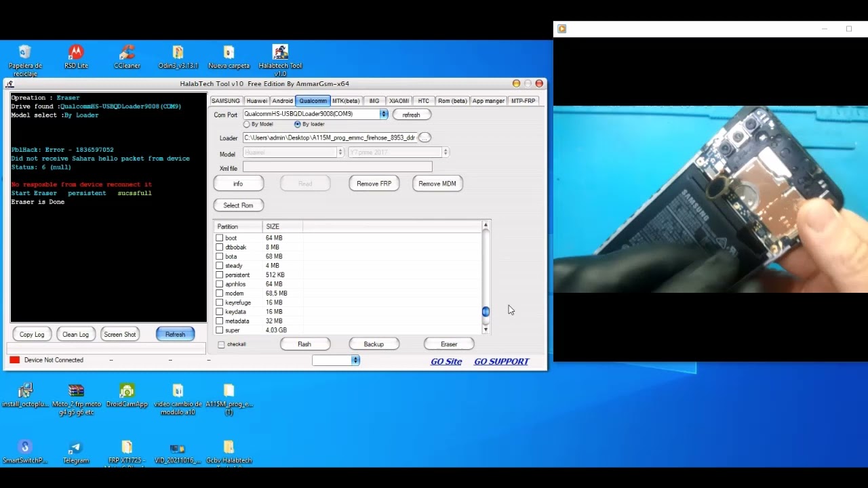Click the Loader path input field
Image resolution: width=868 pixels, height=488 pixels.
click(330, 138)
